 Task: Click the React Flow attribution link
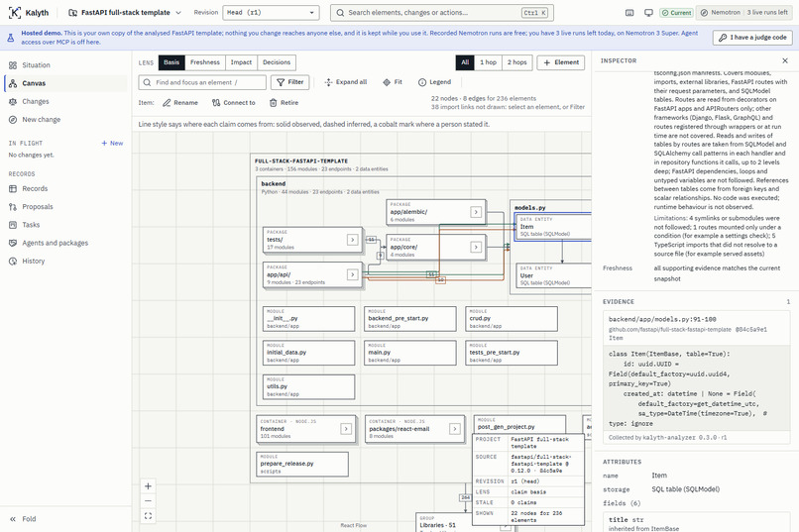point(354,525)
